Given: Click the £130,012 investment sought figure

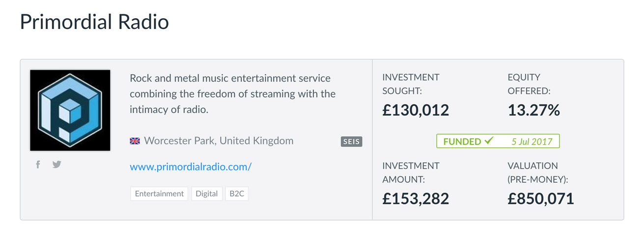Looking at the screenshot, I should [x=416, y=110].
